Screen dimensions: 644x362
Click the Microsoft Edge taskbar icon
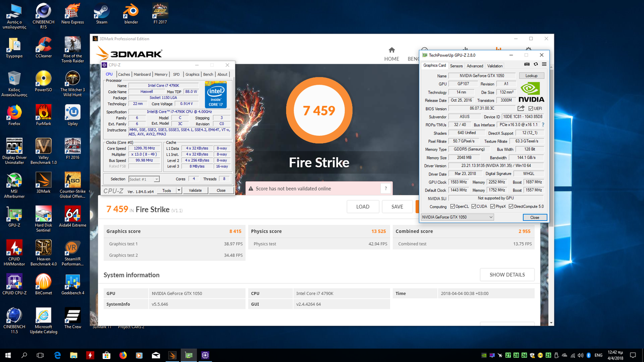pyautogui.click(x=57, y=355)
